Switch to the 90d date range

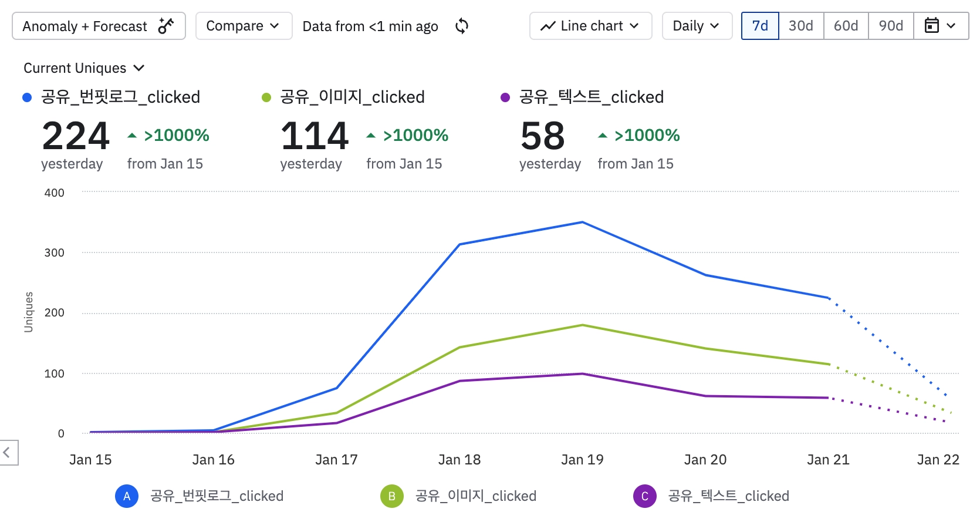click(x=891, y=26)
